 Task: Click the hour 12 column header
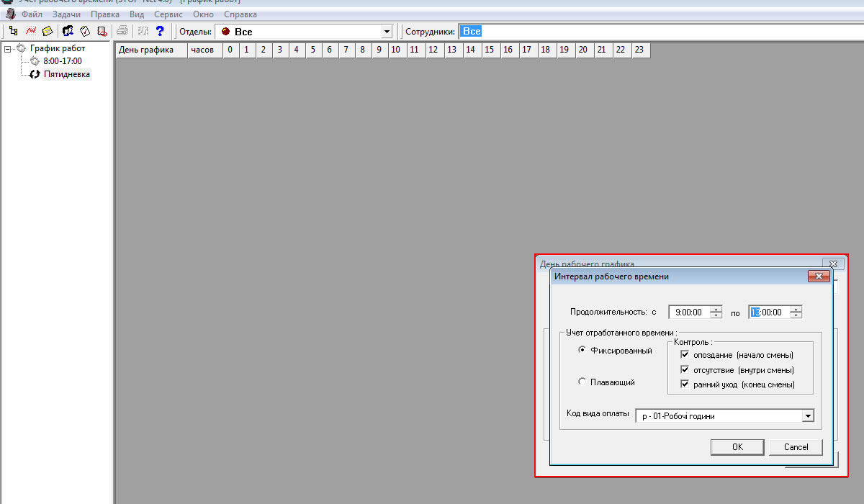[x=433, y=50]
